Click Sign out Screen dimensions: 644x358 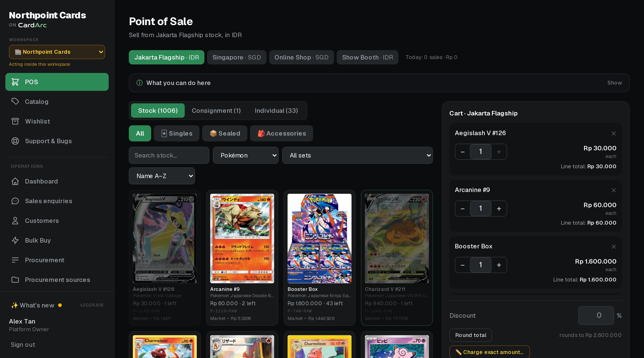point(23,345)
